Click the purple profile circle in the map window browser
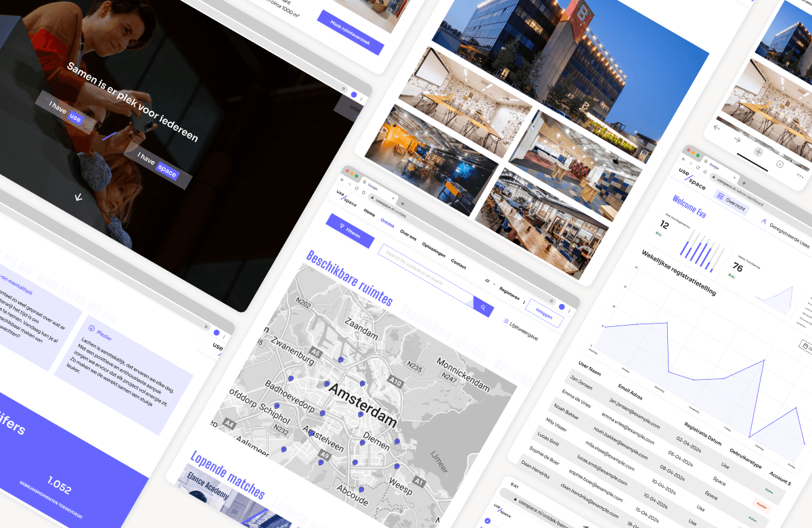 click(x=562, y=305)
